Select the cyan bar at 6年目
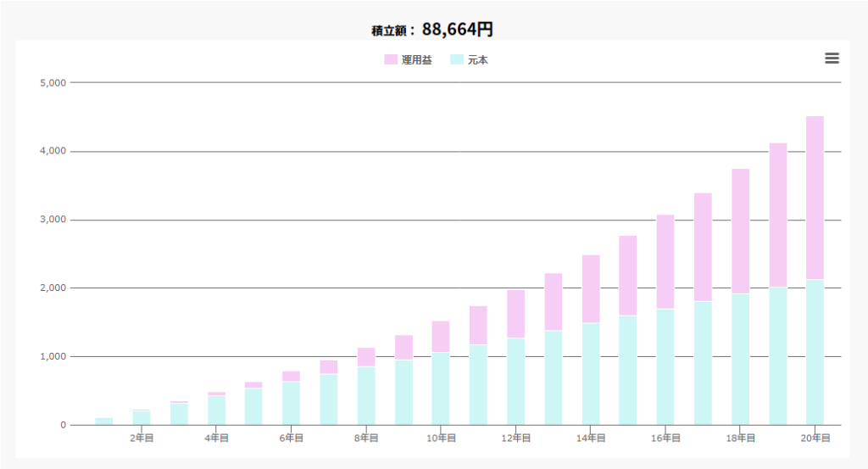868x469 pixels. point(291,403)
